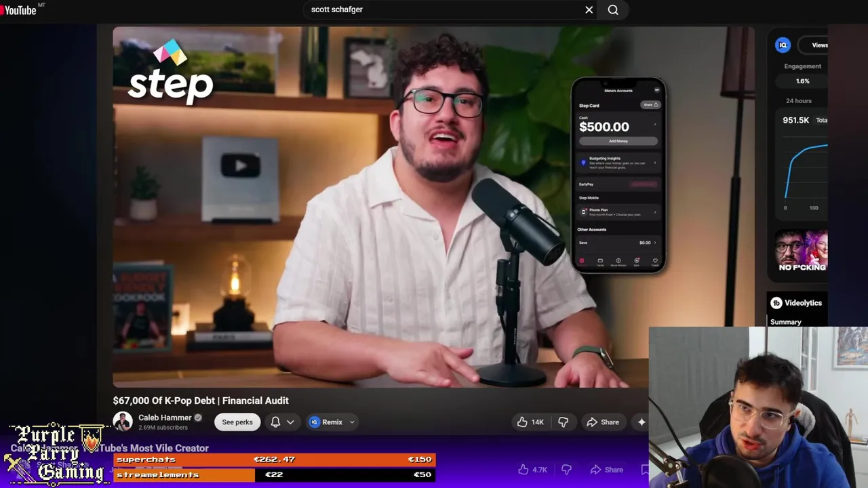
Task: Open the Videolytics panel header
Action: [796, 303]
